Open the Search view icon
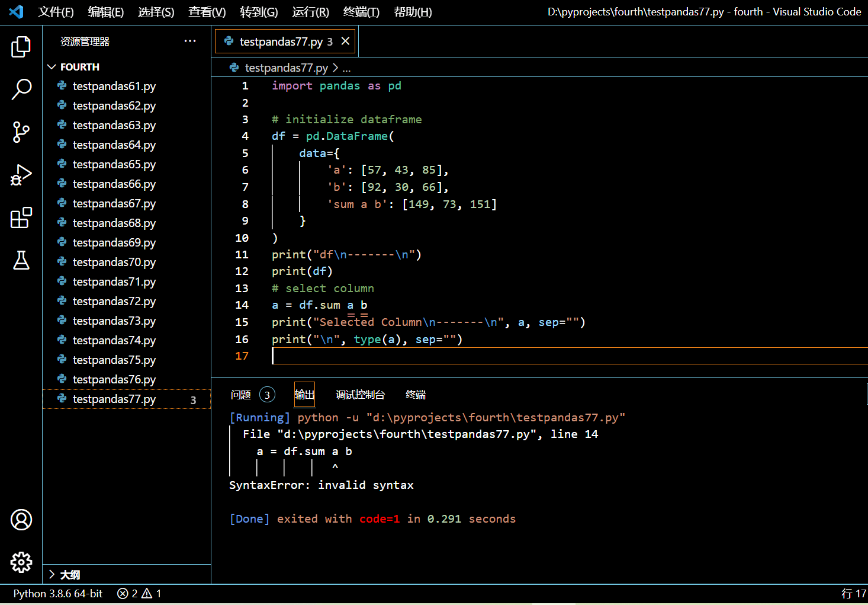Image resolution: width=868 pixels, height=605 pixels. pos(21,89)
